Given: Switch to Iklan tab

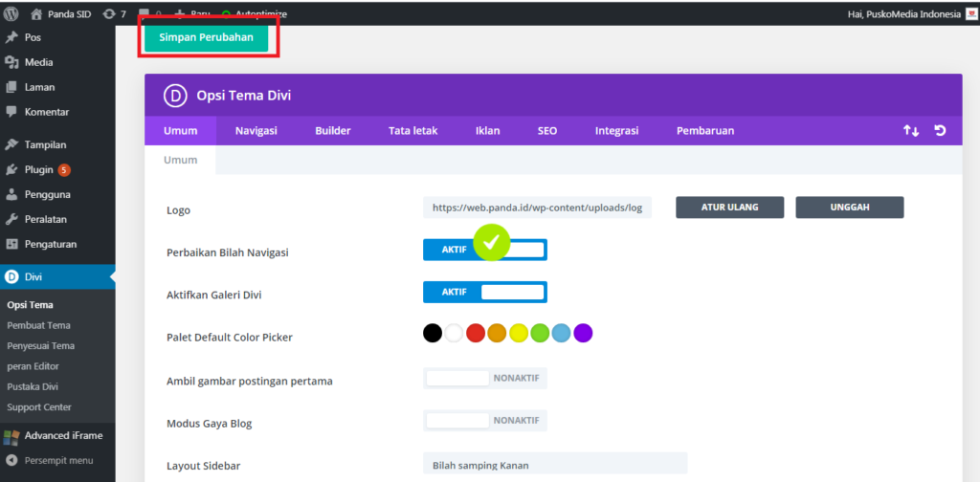Looking at the screenshot, I should point(487,131).
